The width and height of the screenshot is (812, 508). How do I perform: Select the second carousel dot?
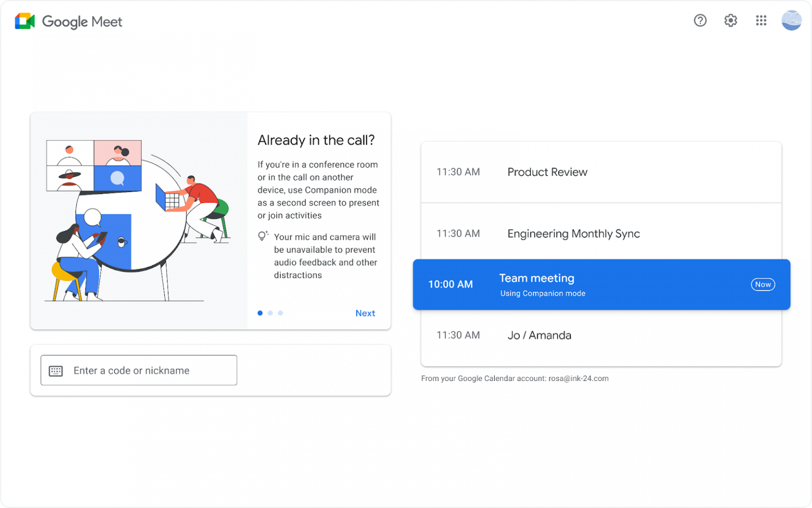(x=270, y=313)
